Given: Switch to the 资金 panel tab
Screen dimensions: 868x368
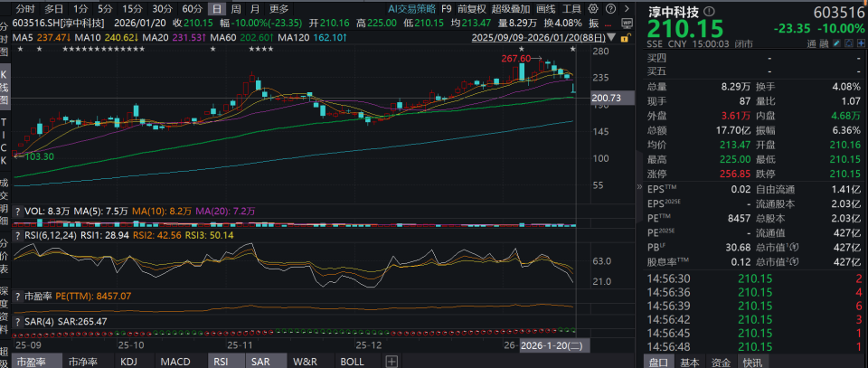Looking at the screenshot, I should (722, 362).
